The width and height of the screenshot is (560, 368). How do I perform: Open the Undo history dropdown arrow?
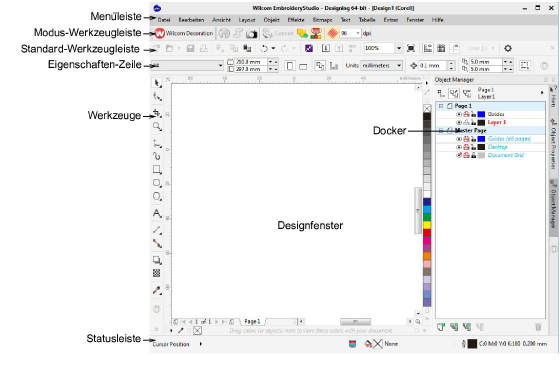pos(274,48)
